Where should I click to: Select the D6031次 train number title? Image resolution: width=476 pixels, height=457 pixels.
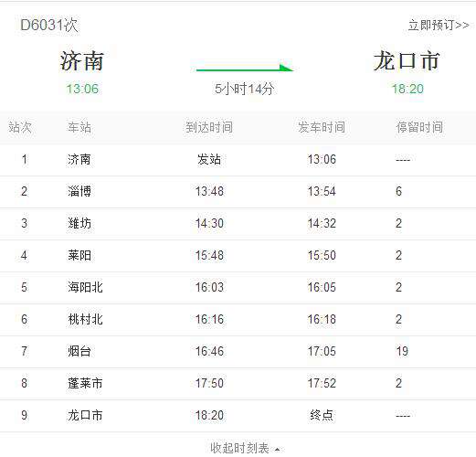pos(49,25)
